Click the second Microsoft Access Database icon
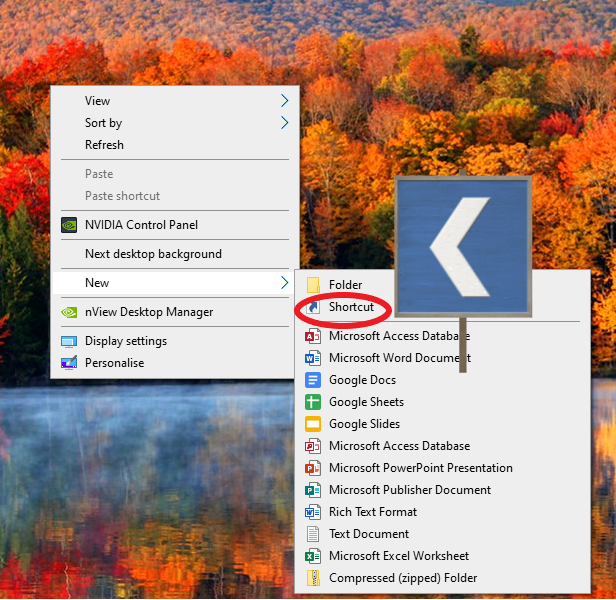Viewport: 616px width, 600px height. 313,446
